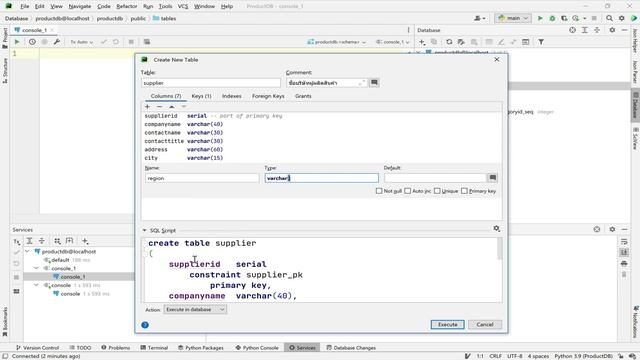Switch to Indexes tab

(231, 96)
